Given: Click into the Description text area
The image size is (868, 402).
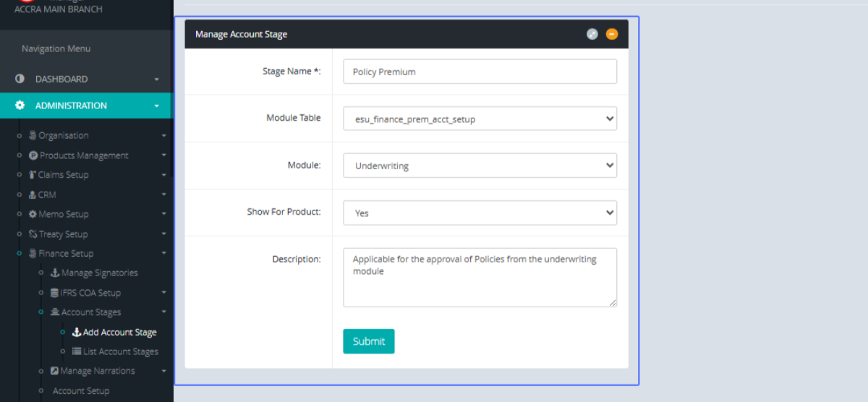Looking at the screenshot, I should coord(480,278).
